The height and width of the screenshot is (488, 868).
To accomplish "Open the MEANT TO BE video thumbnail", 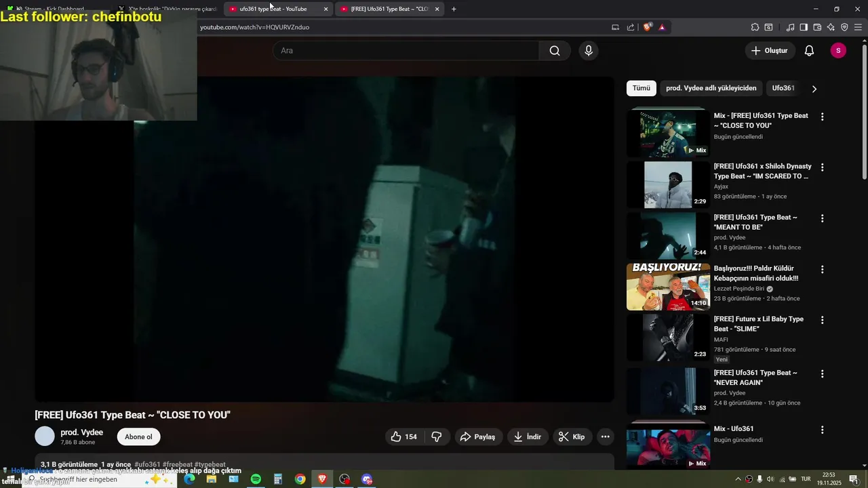I will pos(668,236).
